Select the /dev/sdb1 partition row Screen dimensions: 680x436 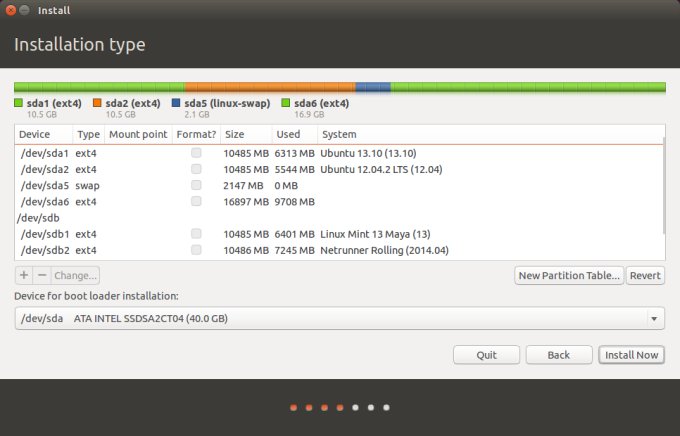(x=339, y=234)
